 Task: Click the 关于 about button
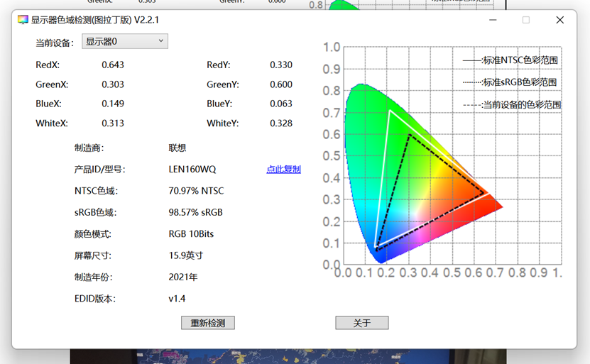[362, 323]
